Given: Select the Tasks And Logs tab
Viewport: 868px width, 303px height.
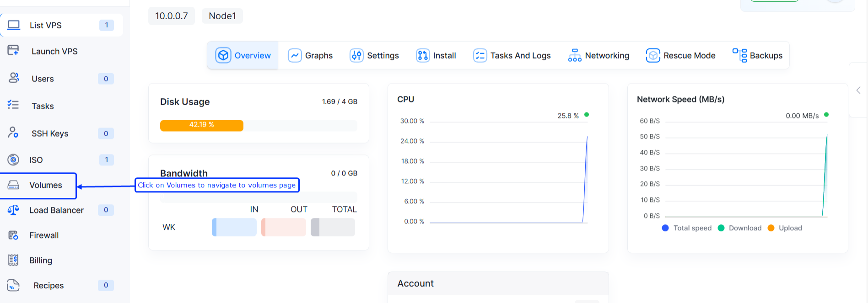Looking at the screenshot, I should (x=512, y=55).
